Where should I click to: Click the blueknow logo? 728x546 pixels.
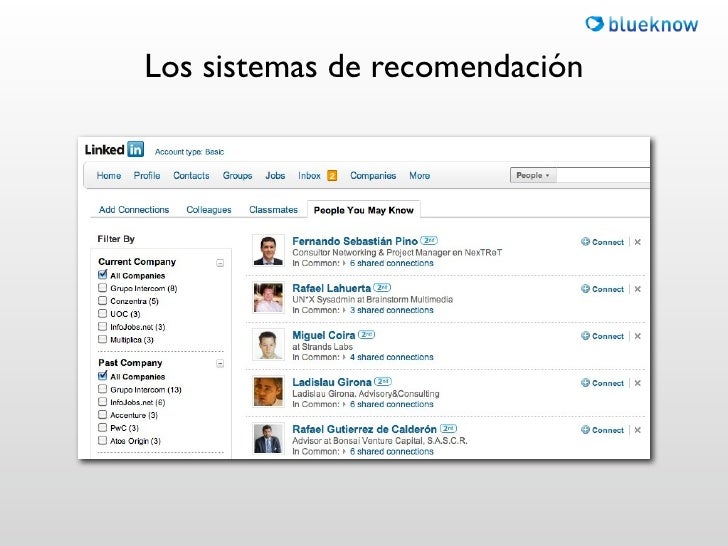point(642,24)
